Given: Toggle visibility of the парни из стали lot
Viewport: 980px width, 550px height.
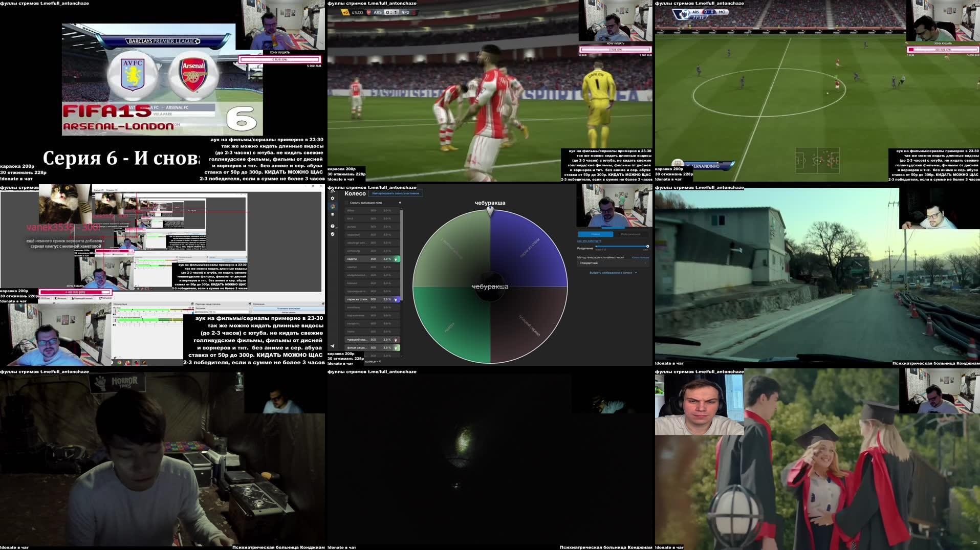Looking at the screenshot, I should point(396,299).
